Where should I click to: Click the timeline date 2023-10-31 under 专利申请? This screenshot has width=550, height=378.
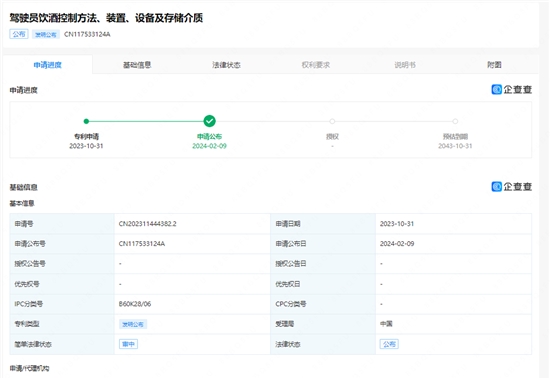(86, 146)
